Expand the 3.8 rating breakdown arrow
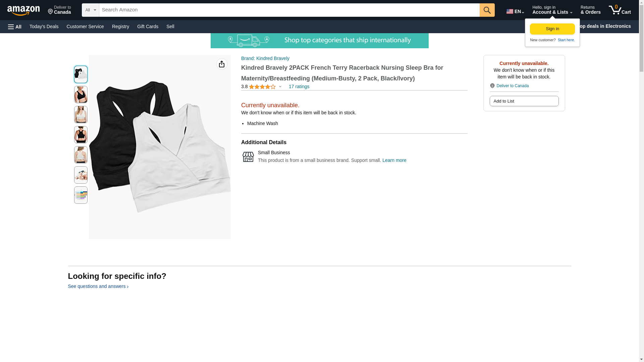This screenshot has height=362, width=644. 280,86
